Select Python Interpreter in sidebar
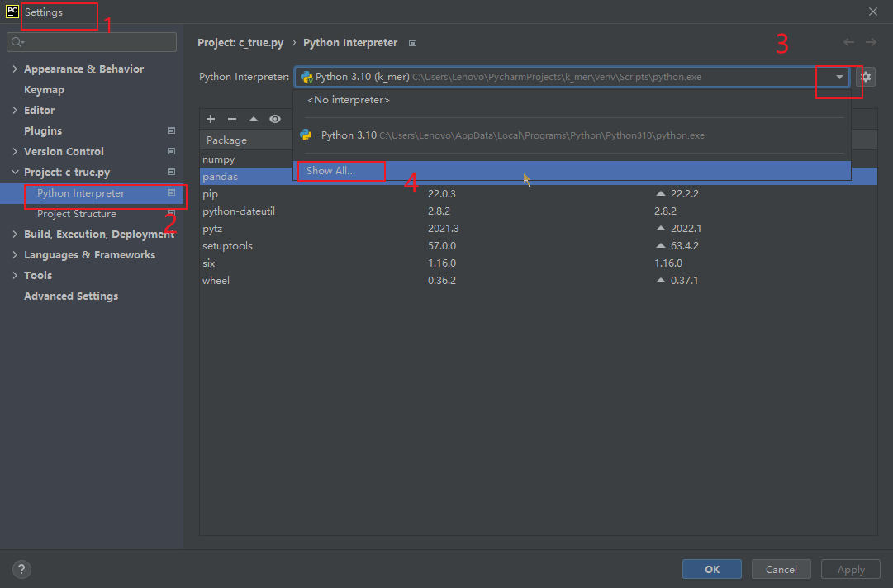Viewport: 893px width, 588px height. pos(92,193)
